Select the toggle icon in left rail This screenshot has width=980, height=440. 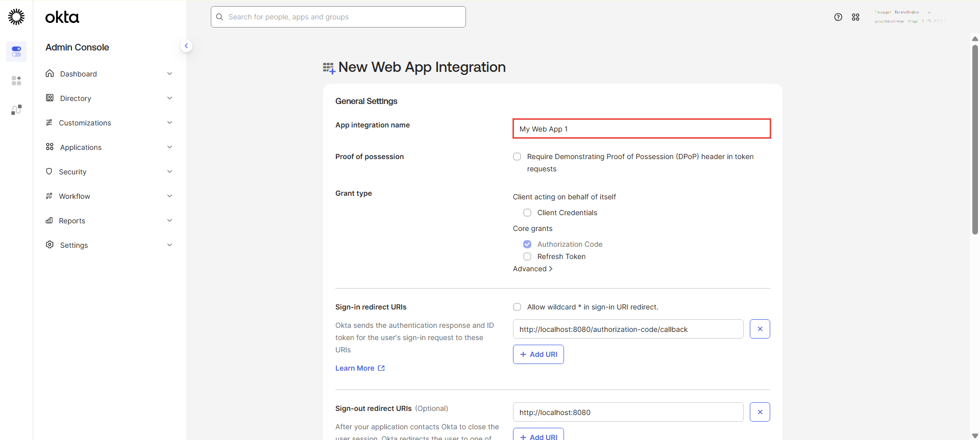[16, 51]
